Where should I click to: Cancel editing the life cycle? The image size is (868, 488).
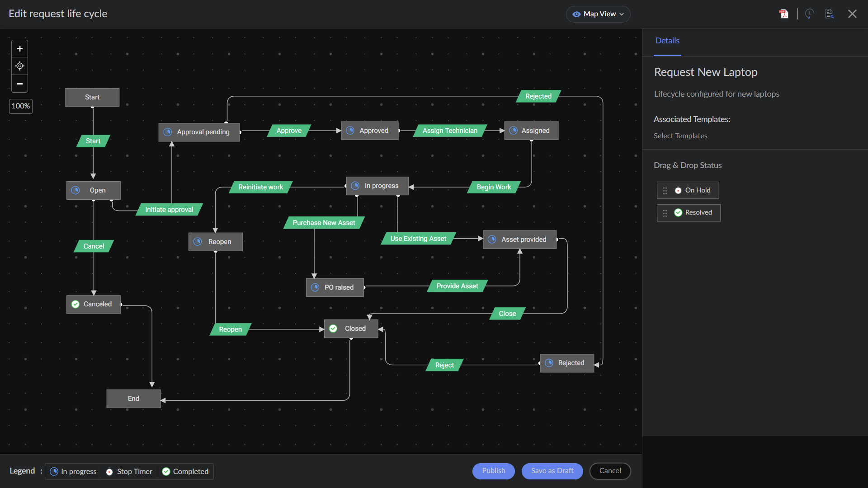(x=610, y=471)
